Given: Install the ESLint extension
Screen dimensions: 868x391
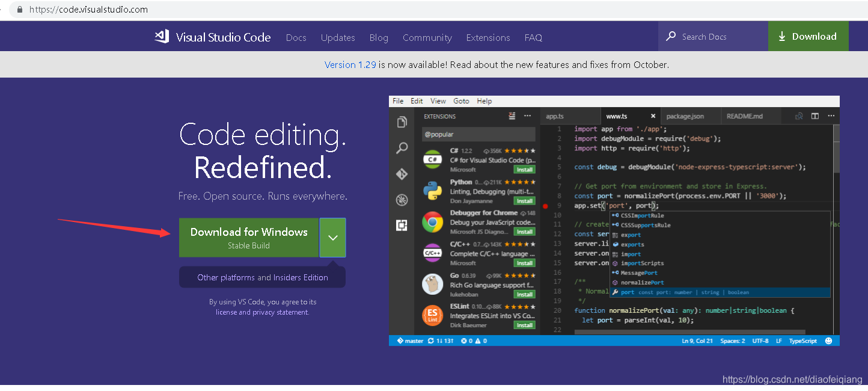Looking at the screenshot, I should tap(524, 325).
